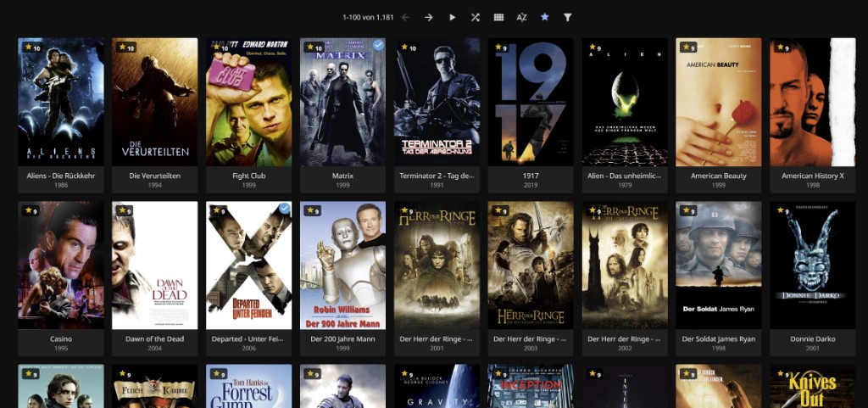The image size is (868, 408).
Task: Click the American History X title
Action: [x=813, y=176]
